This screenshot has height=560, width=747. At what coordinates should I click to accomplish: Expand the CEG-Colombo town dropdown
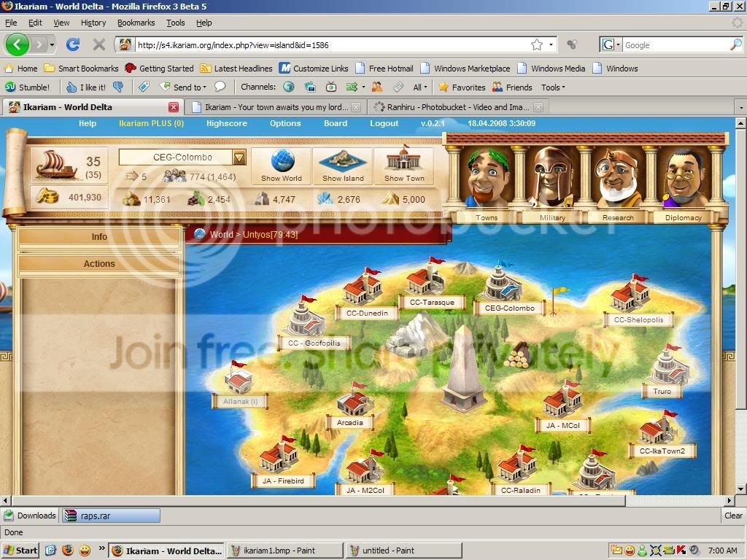click(239, 157)
